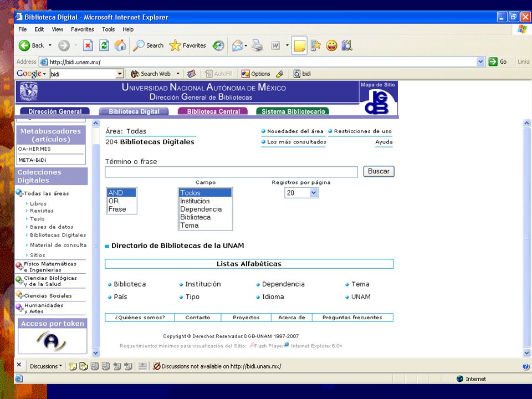The height and width of the screenshot is (399, 532).
Task: Open the View menu
Action: point(57,29)
